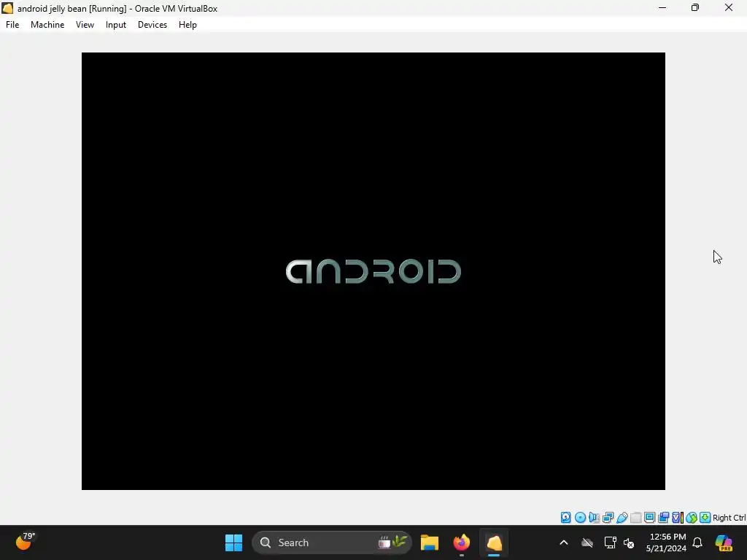Image resolution: width=747 pixels, height=560 pixels.
Task: Open the Machine menu
Action: pos(47,25)
